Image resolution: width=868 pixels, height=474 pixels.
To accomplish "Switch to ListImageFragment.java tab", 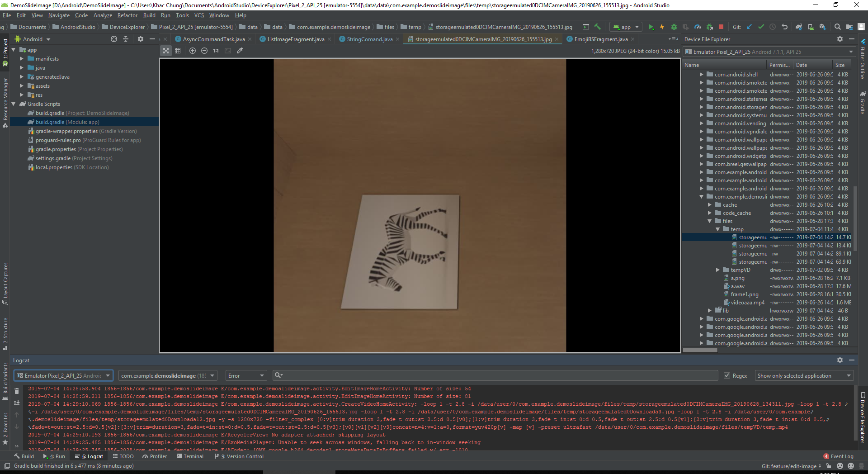I will (x=296, y=39).
